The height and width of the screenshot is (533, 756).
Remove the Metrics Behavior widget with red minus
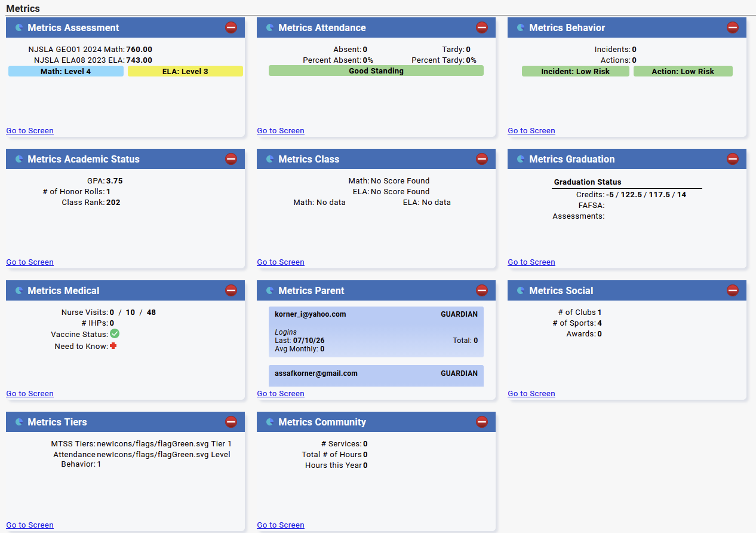click(733, 27)
